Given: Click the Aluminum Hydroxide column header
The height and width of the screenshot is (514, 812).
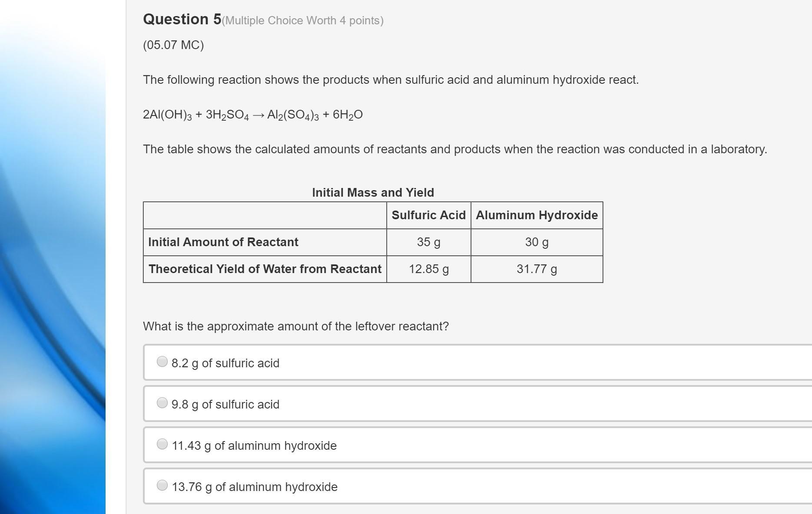Looking at the screenshot, I should click(x=537, y=215).
